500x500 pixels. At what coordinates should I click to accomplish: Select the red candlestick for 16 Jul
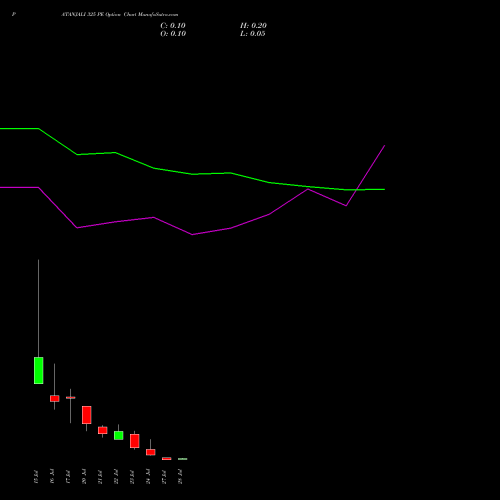[x=55, y=398]
